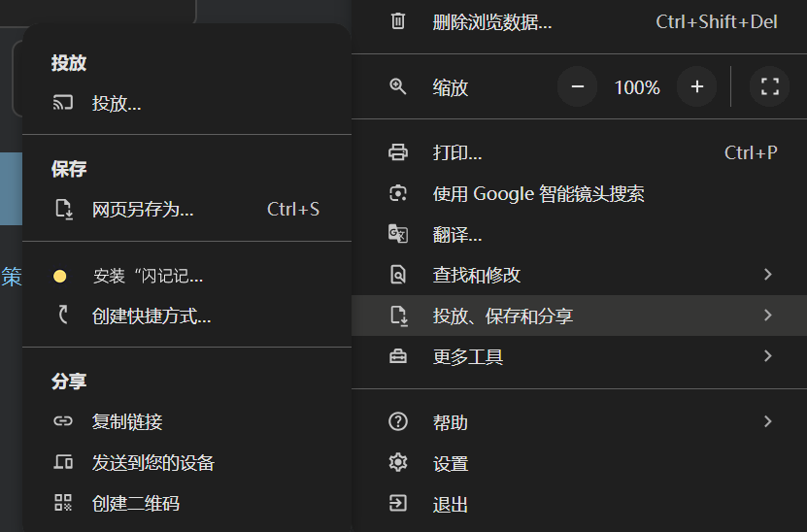Viewport: 807px width, 532px height.
Task: Click the trash icon for 删除浏览数据
Action: click(398, 21)
